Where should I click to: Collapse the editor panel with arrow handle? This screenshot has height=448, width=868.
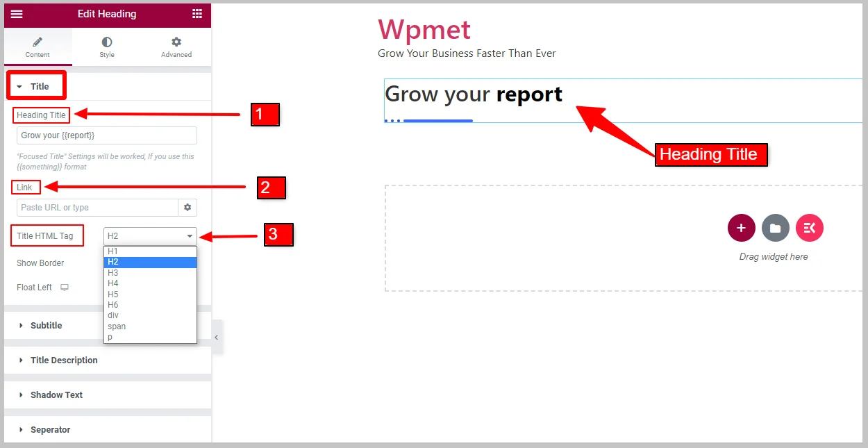[x=216, y=338]
